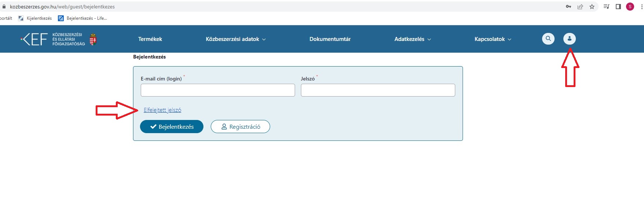Image resolution: width=644 pixels, height=207 pixels.
Task: Open the Termékek menu item
Action: [x=150, y=39]
